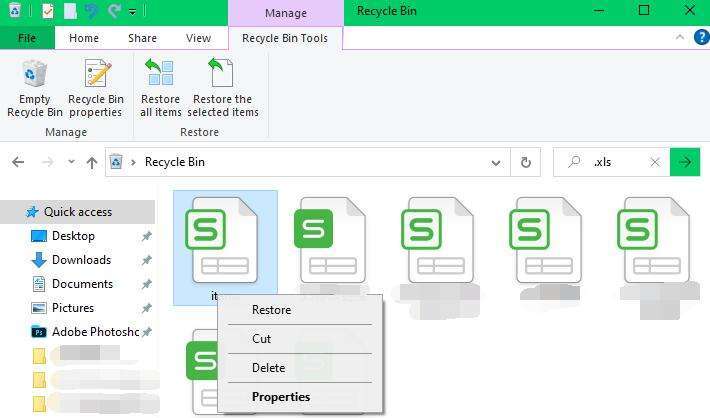
Task: Open Downloads in Quick access
Action: [x=82, y=260]
